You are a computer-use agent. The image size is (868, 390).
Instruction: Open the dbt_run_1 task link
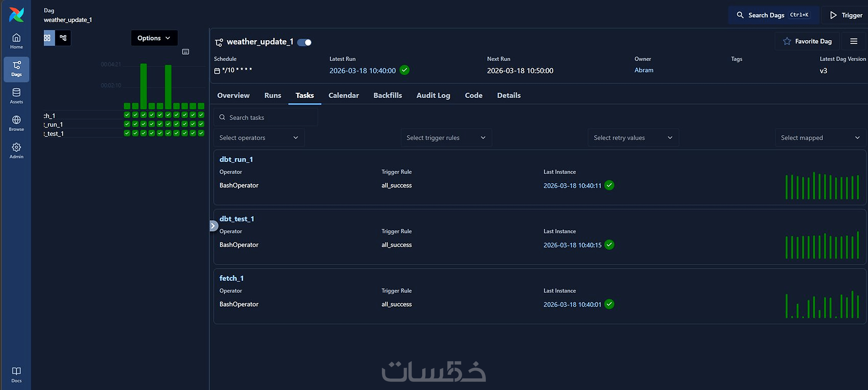(236, 159)
